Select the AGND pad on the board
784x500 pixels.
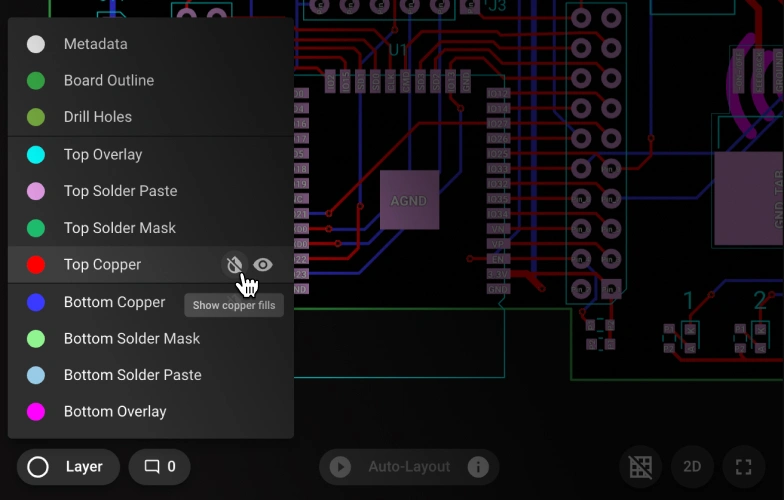coord(409,200)
